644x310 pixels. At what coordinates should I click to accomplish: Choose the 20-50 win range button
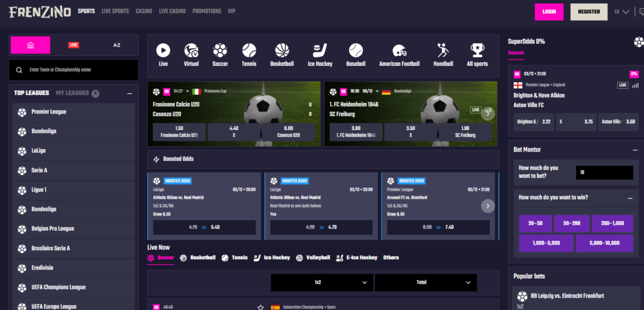click(535, 223)
